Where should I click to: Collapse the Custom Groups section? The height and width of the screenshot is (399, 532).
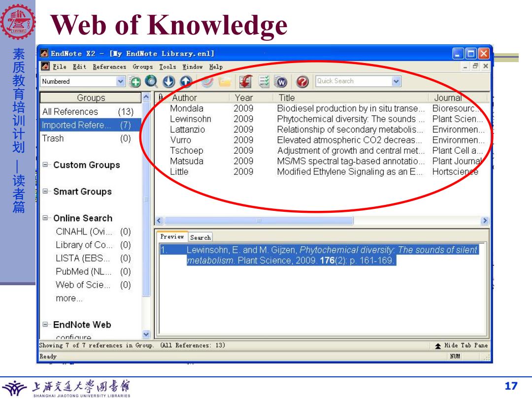tap(45, 165)
